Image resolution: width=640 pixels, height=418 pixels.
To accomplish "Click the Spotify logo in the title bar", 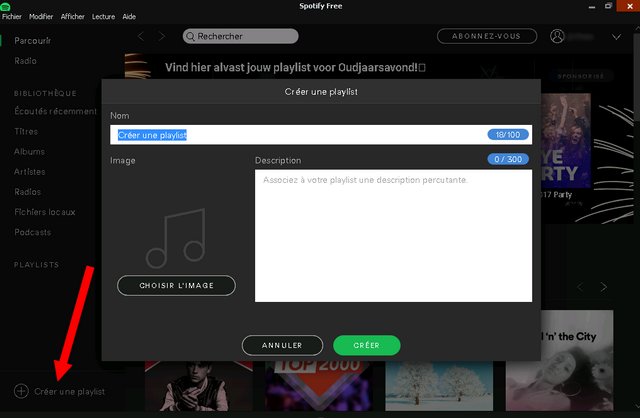I will coord(6,6).
